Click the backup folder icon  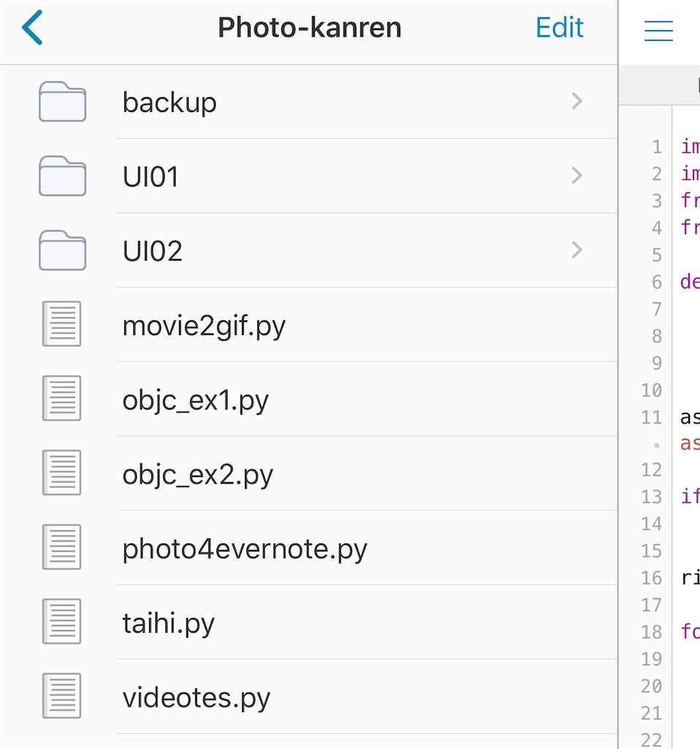click(63, 102)
